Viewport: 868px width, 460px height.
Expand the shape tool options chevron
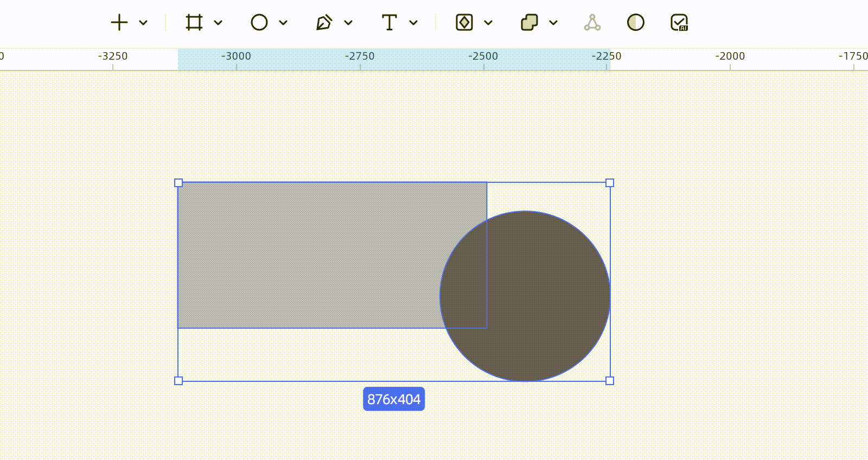click(283, 23)
